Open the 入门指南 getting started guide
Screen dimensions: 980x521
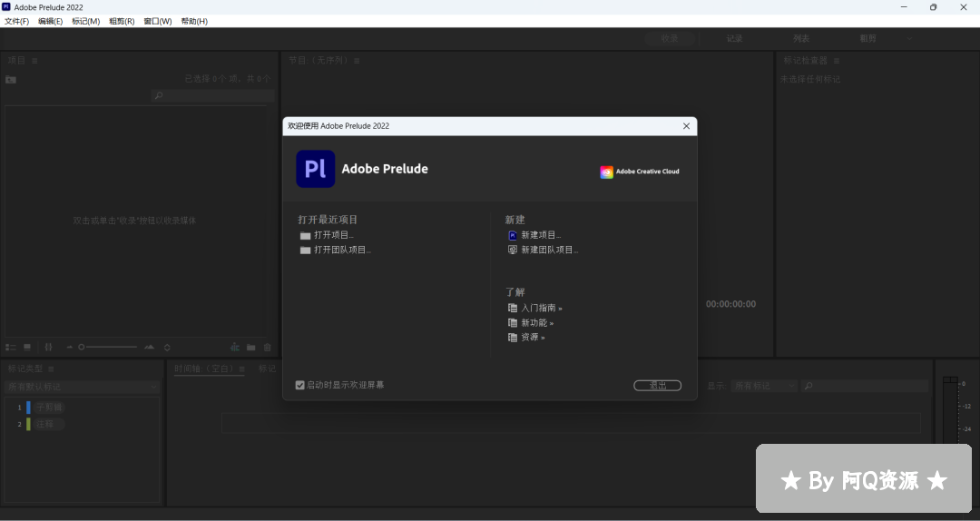pyautogui.click(x=535, y=308)
